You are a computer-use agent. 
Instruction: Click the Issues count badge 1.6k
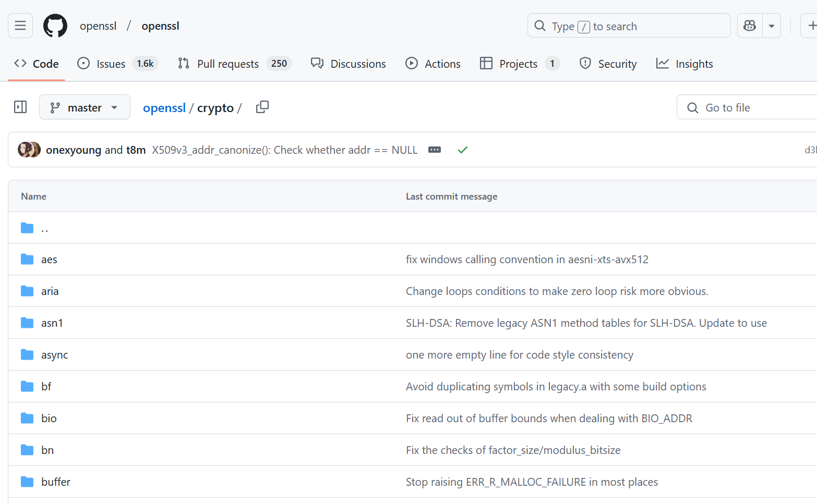tap(145, 64)
